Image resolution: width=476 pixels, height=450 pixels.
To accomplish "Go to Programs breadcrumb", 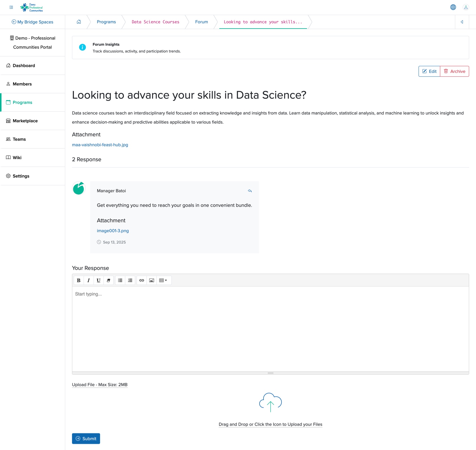I will 106,22.
